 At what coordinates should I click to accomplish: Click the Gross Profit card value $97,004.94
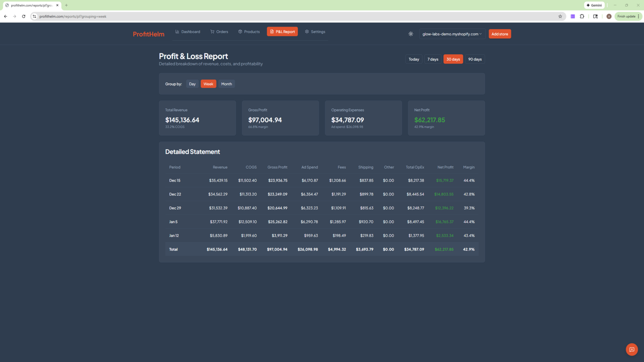click(x=265, y=120)
